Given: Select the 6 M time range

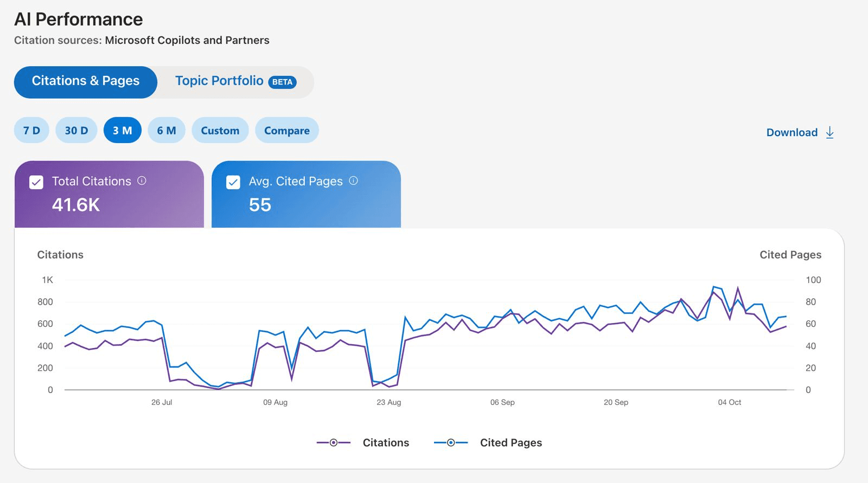Looking at the screenshot, I should coord(167,130).
